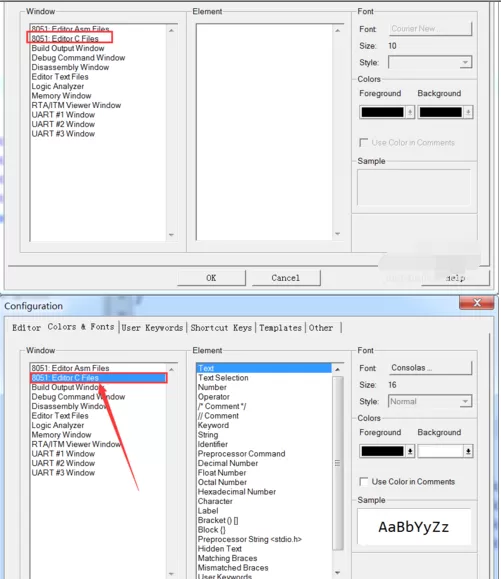Viewport: 501px width, 579px height.
Task: Select UART #2 Window in lower dialog
Action: [x=63, y=463]
